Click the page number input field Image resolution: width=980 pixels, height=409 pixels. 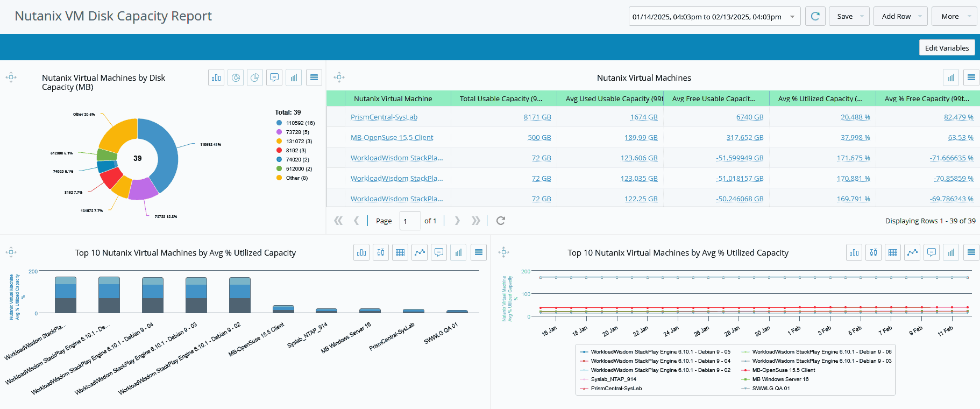tap(410, 221)
